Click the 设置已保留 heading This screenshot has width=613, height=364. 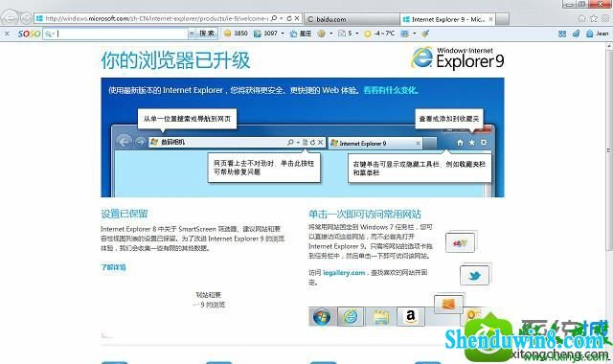(125, 214)
